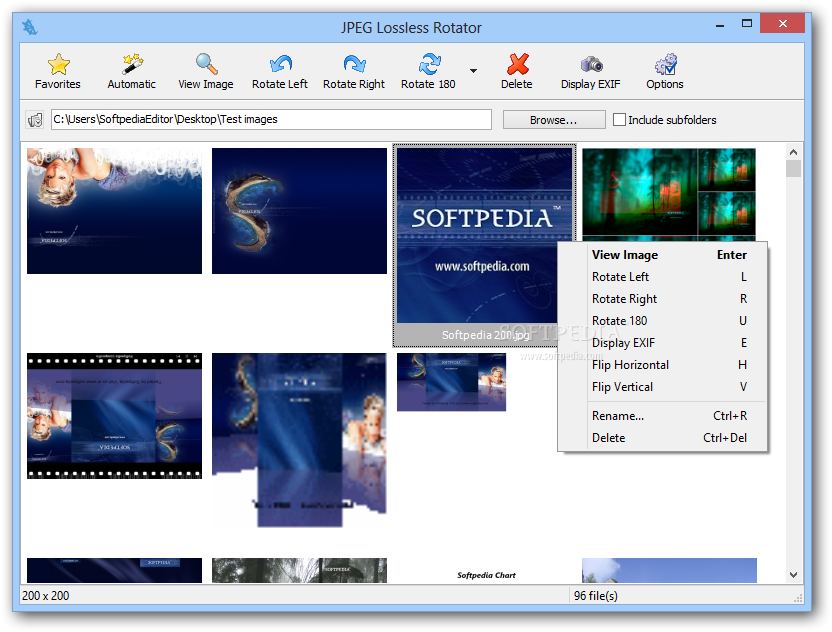This screenshot has height=632, width=832.
Task: Open Options gear icon
Action: pyautogui.click(x=665, y=64)
